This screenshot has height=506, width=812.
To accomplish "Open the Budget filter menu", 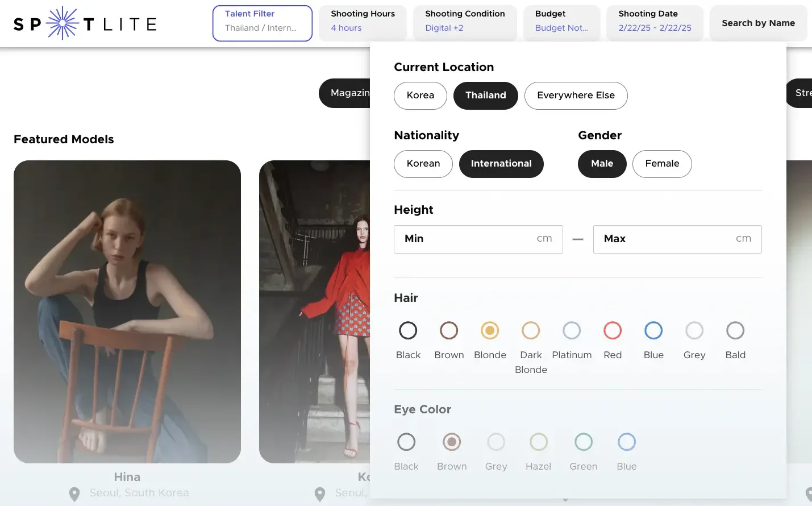I will (561, 23).
